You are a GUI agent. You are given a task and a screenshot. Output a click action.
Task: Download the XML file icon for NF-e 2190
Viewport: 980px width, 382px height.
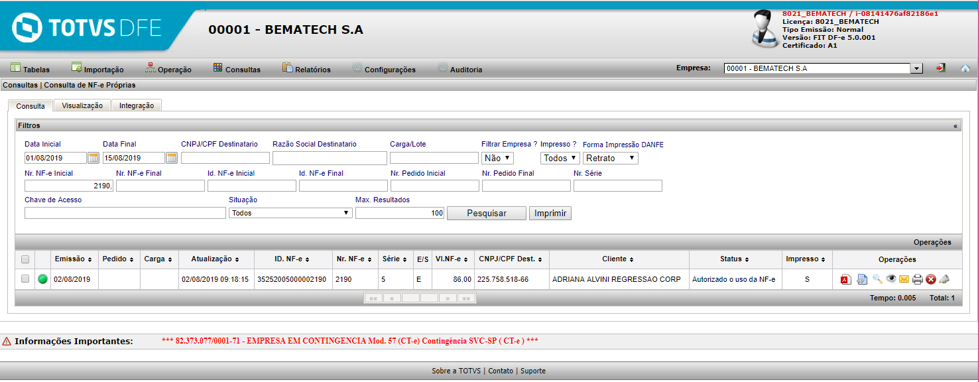[x=861, y=280]
